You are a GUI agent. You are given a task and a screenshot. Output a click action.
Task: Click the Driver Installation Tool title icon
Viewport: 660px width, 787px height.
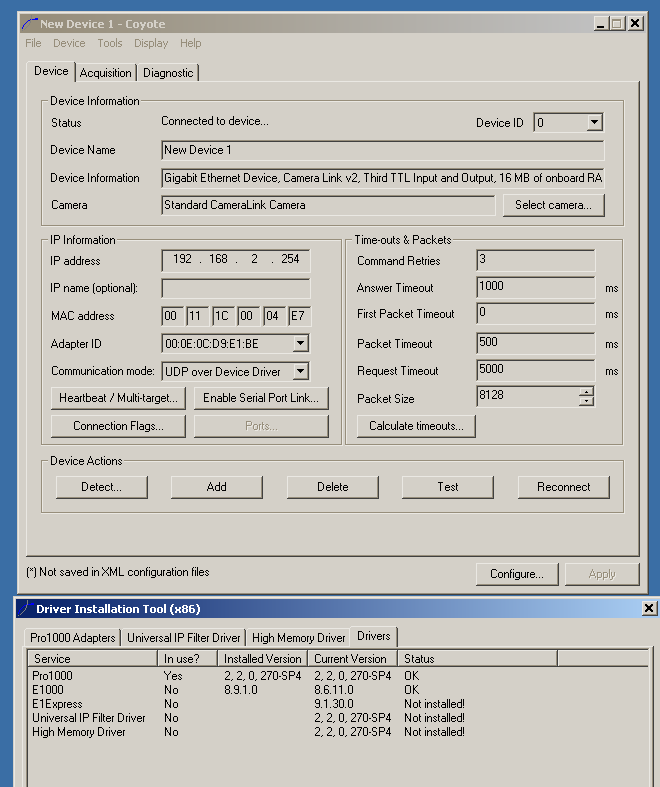coord(24,608)
